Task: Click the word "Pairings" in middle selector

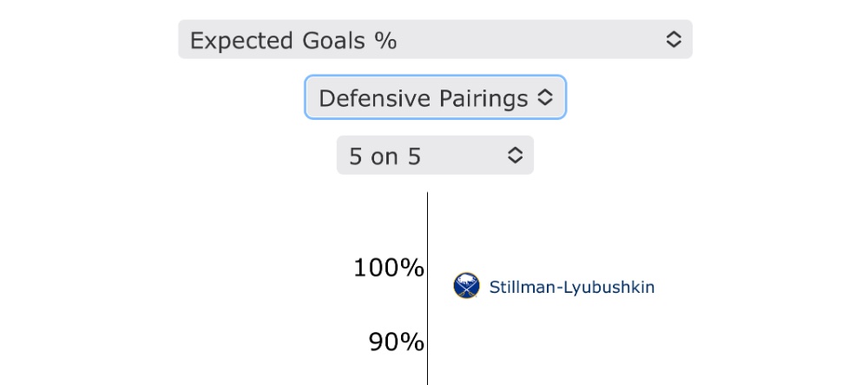Action: [483, 98]
